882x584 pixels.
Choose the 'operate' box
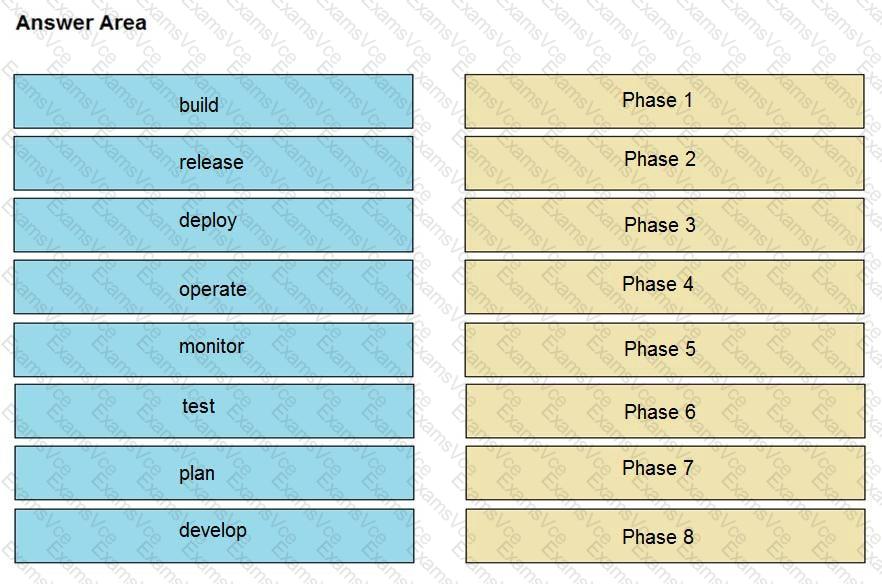point(213,287)
